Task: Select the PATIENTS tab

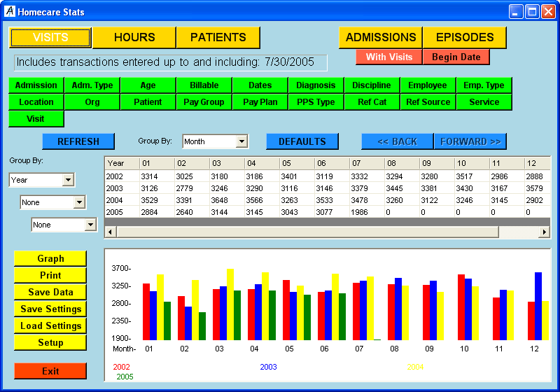Action: tap(218, 38)
